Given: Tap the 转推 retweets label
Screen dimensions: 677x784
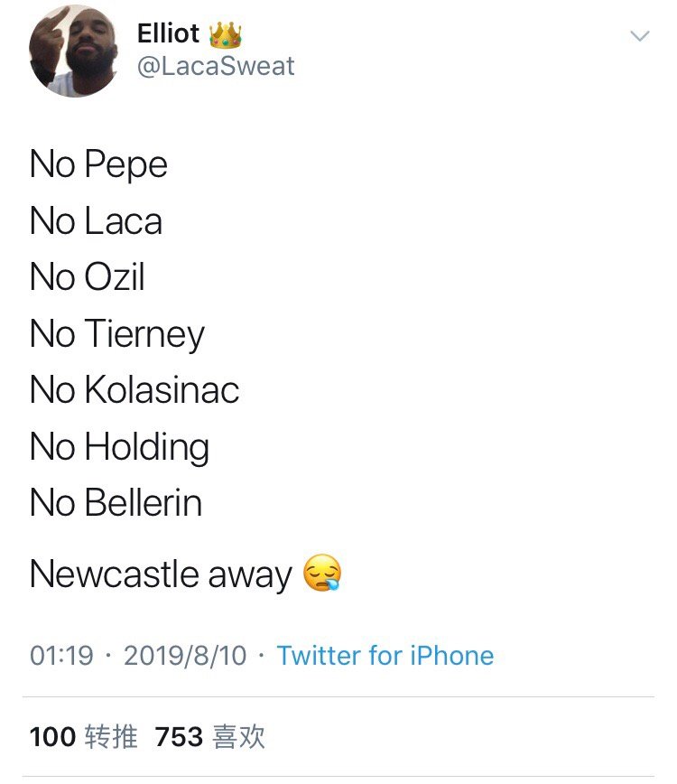Looking at the screenshot, I should (111, 737).
